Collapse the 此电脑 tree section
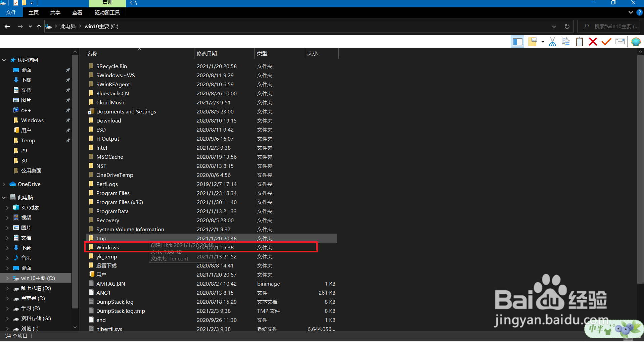 tap(3, 197)
